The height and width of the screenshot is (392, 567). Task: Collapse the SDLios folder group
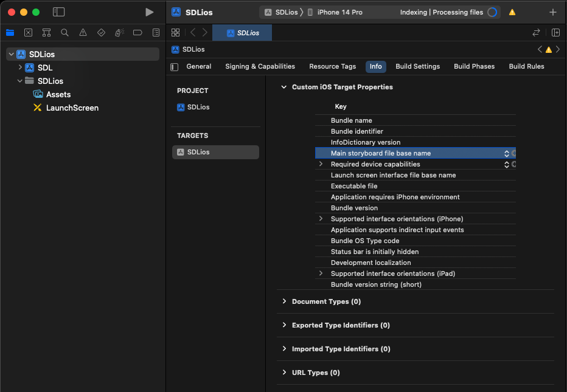[x=20, y=81]
